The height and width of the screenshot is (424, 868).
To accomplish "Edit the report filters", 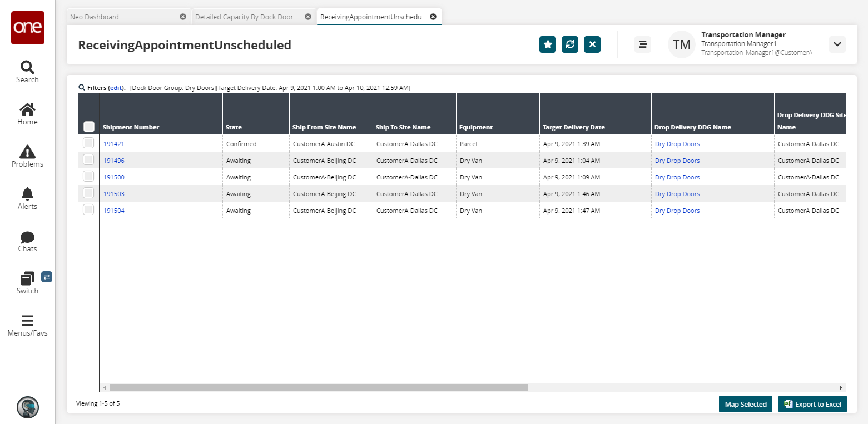I will coord(116,88).
